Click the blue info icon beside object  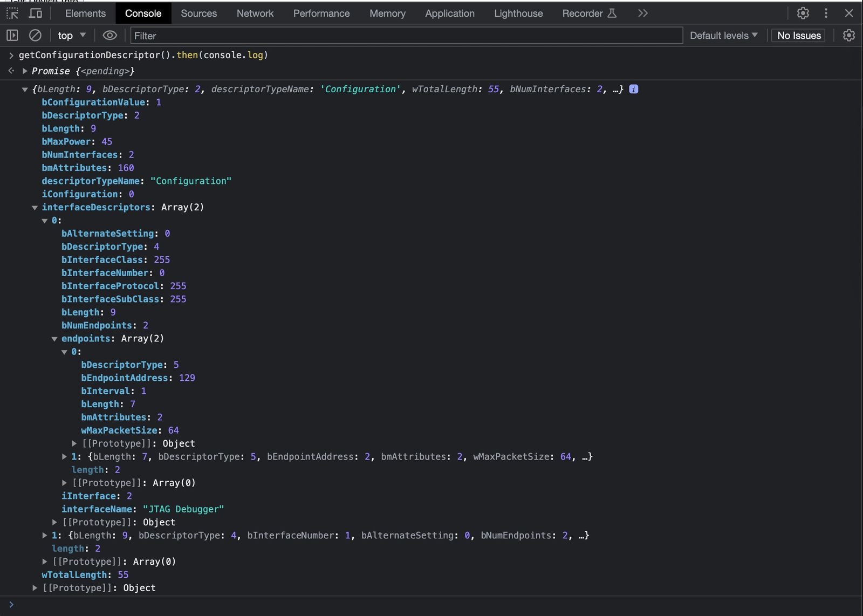[x=634, y=90]
